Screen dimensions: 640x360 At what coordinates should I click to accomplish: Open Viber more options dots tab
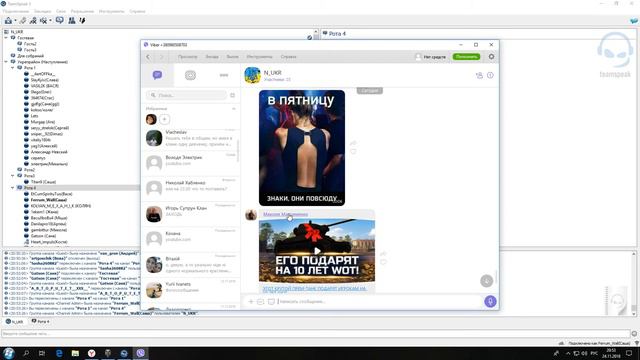(x=224, y=75)
